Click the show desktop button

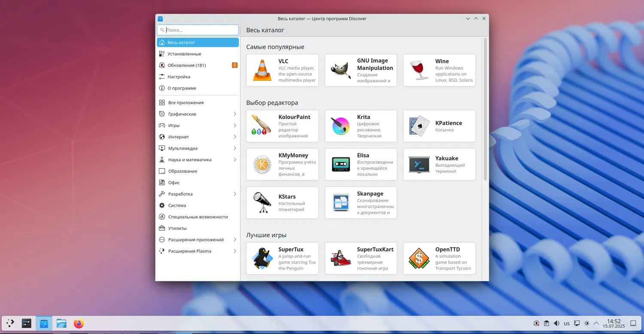[x=633, y=323]
